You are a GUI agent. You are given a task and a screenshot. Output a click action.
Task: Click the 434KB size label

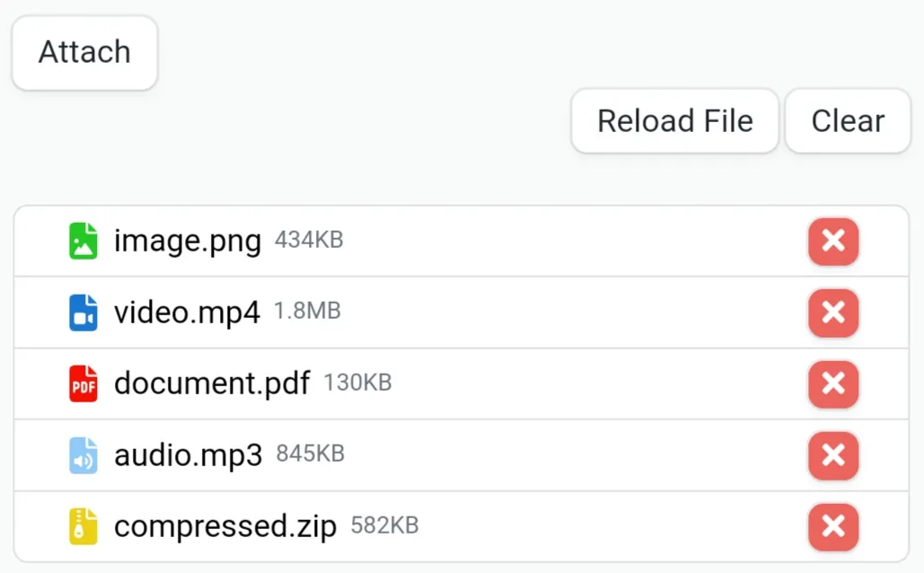309,240
